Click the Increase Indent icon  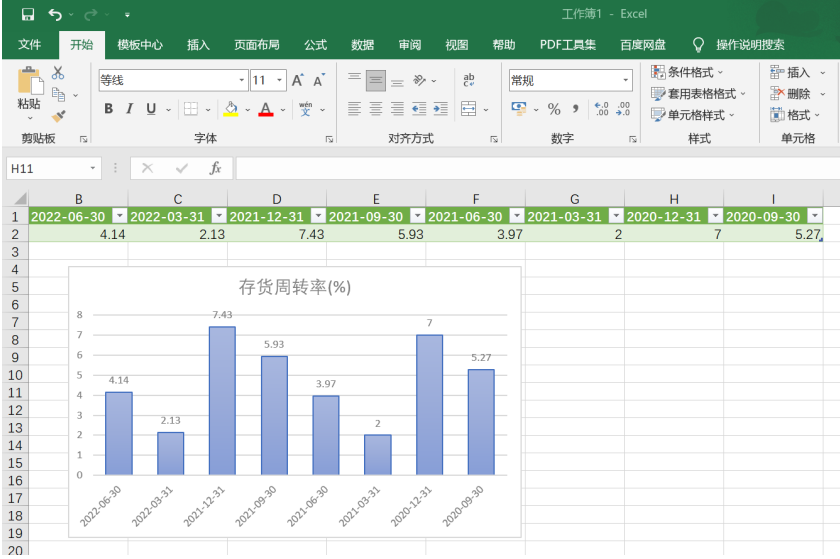coord(441,109)
